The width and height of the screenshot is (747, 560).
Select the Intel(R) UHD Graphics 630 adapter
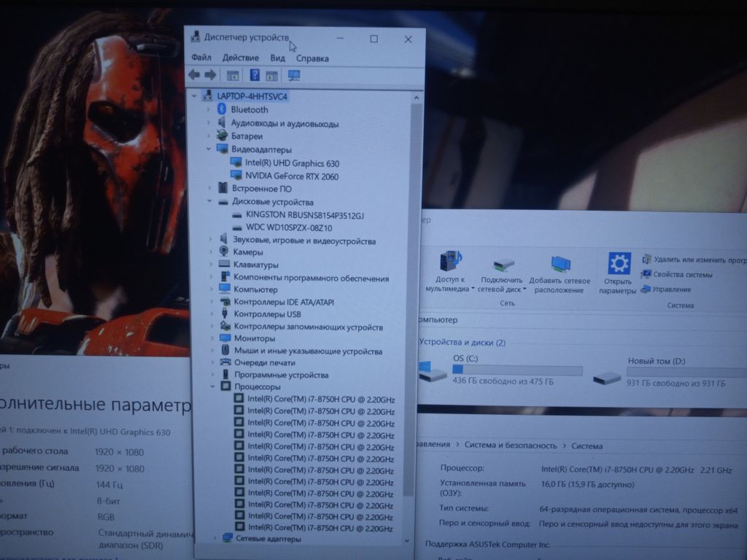pos(292,163)
